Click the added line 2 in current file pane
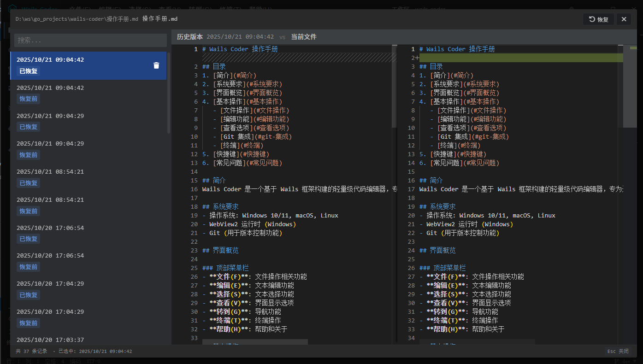 521,58
